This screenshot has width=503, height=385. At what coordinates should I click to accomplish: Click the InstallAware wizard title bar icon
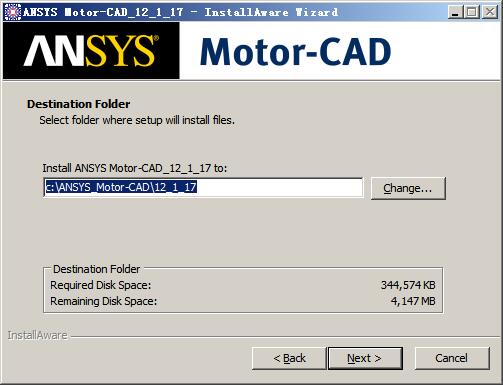12,12
